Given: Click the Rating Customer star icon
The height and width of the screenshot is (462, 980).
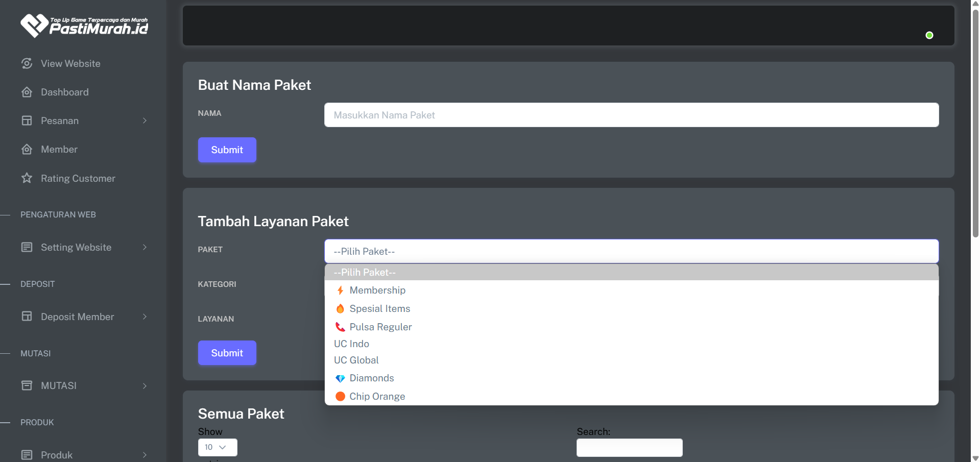Looking at the screenshot, I should click(27, 178).
